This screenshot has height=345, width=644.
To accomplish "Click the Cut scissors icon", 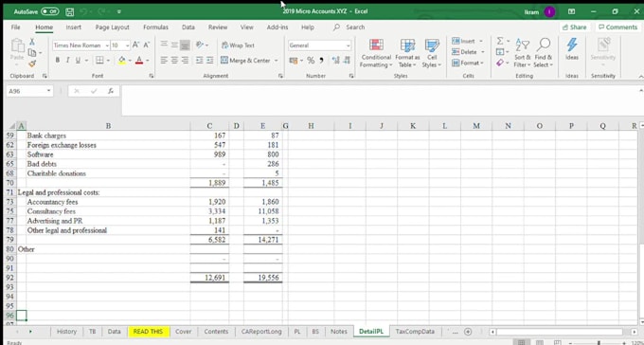I will click(32, 42).
